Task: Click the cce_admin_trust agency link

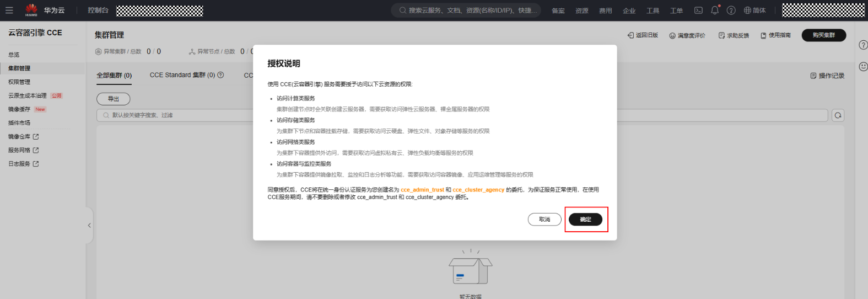Action: (422, 190)
